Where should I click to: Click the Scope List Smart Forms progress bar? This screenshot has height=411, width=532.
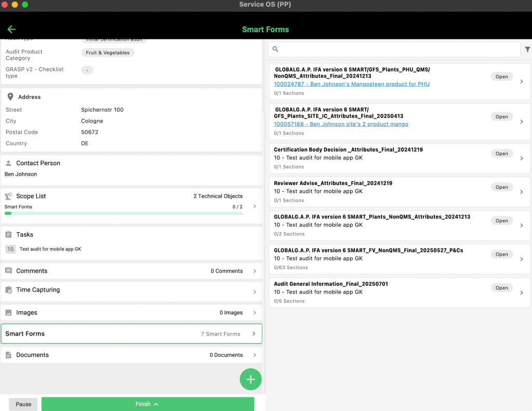[124, 213]
